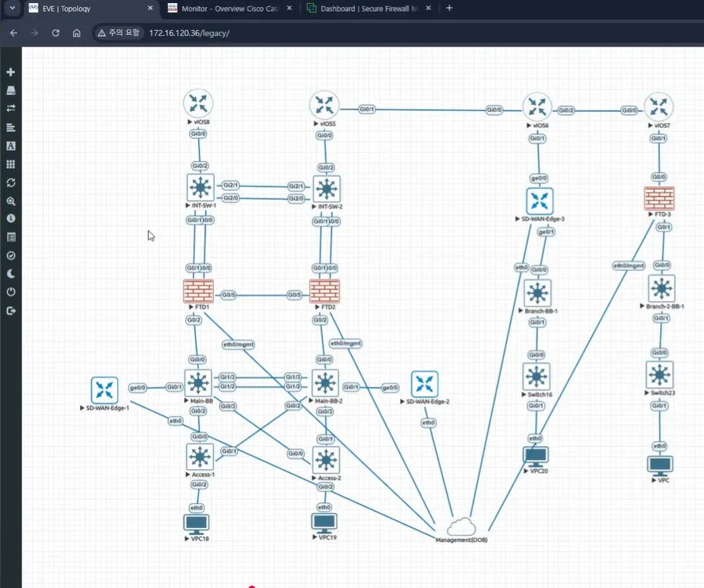Click the Logout icon in sidebar
This screenshot has width=704, height=588.
(11, 311)
